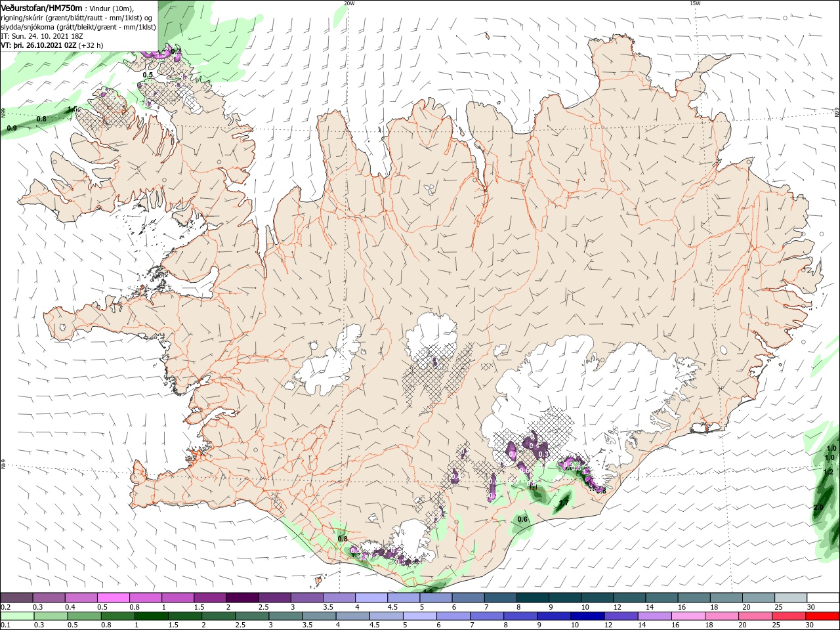Click the 15W longitude label
Screen dimensions: 840x630
(x=695, y=3)
